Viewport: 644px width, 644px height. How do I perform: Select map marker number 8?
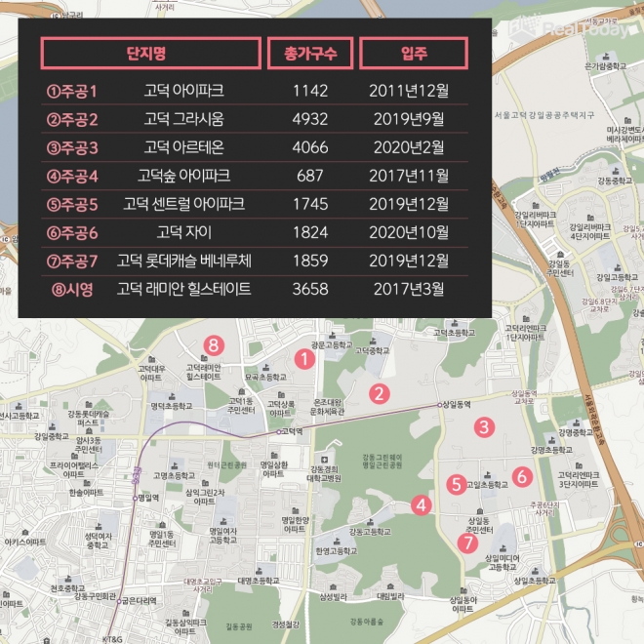click(x=214, y=345)
